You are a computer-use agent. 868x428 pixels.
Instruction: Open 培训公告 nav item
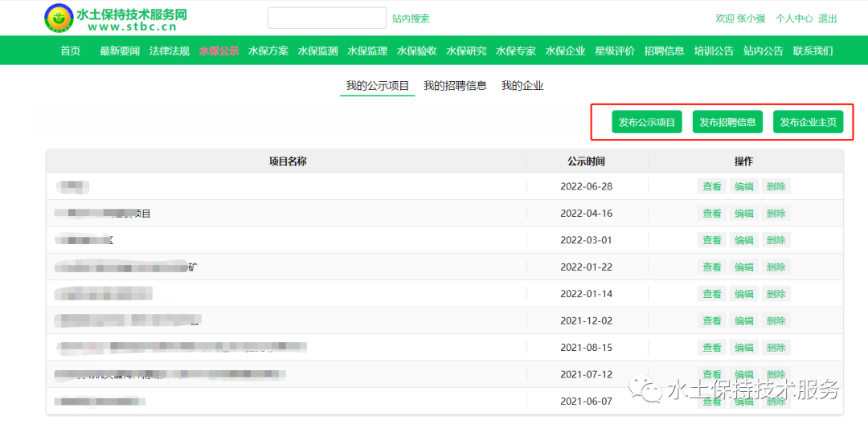[x=714, y=51]
